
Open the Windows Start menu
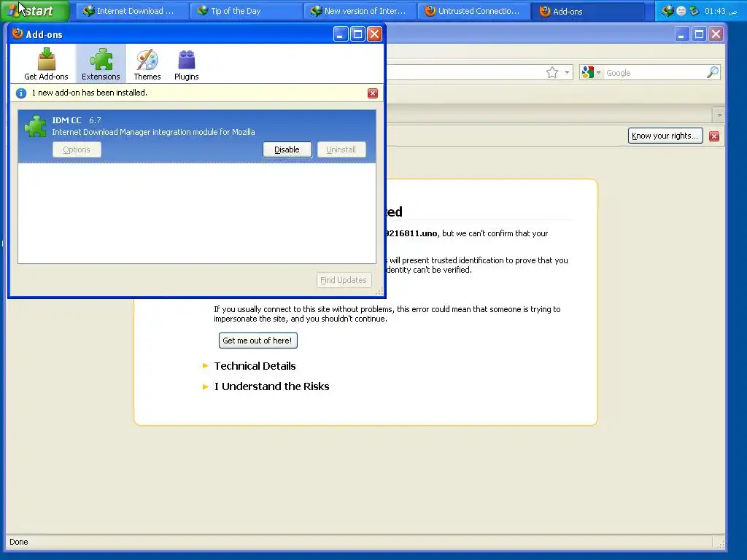[x=35, y=10]
